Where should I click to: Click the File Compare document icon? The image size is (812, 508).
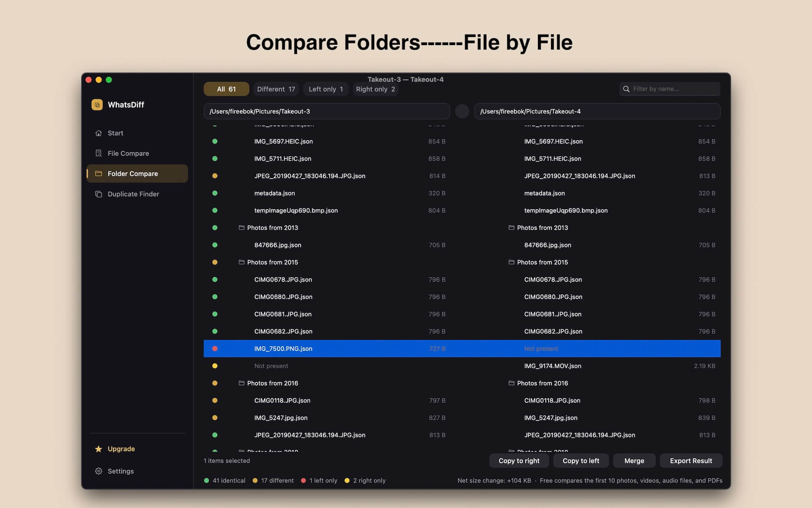coord(98,153)
